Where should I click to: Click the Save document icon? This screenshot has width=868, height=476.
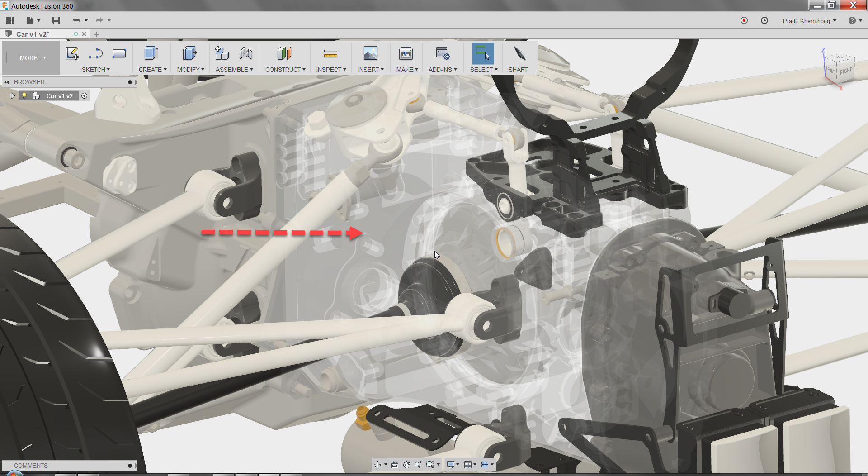(56, 20)
